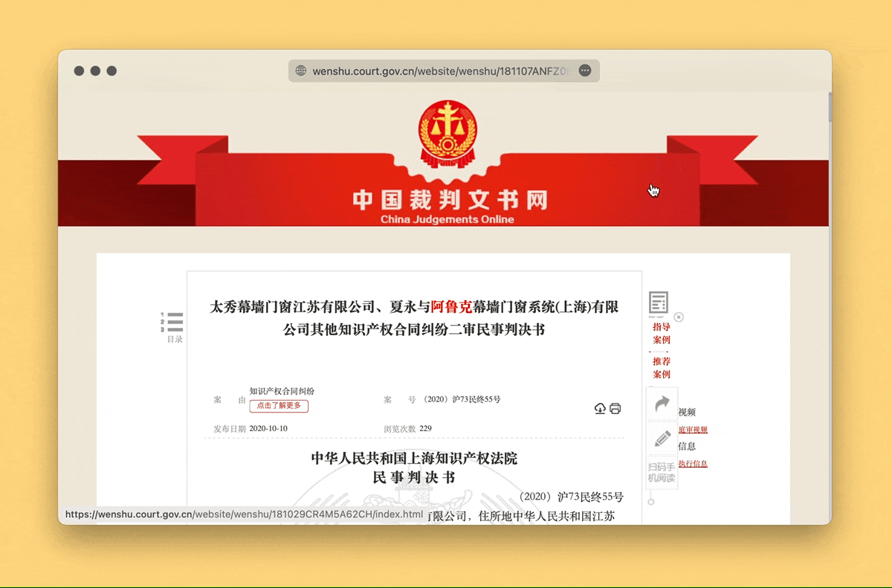The width and height of the screenshot is (892, 588).
Task: Click the print document icon
Action: (615, 409)
